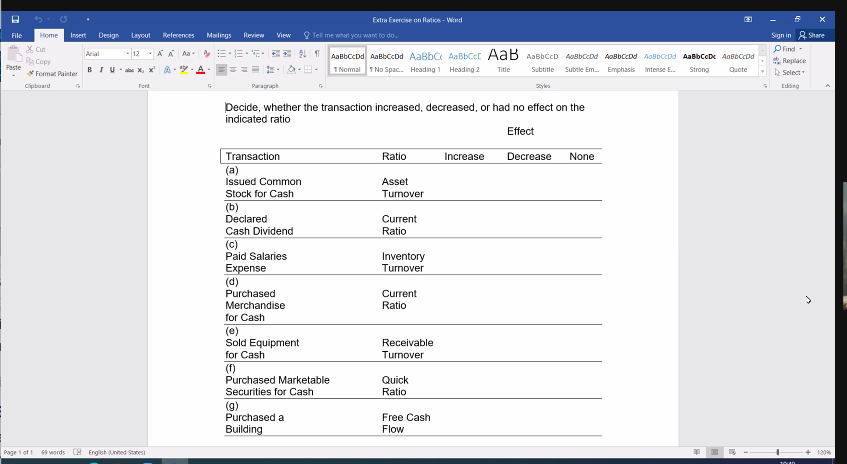847x464 pixels.
Task: Insert a numbered list
Action: [240, 53]
